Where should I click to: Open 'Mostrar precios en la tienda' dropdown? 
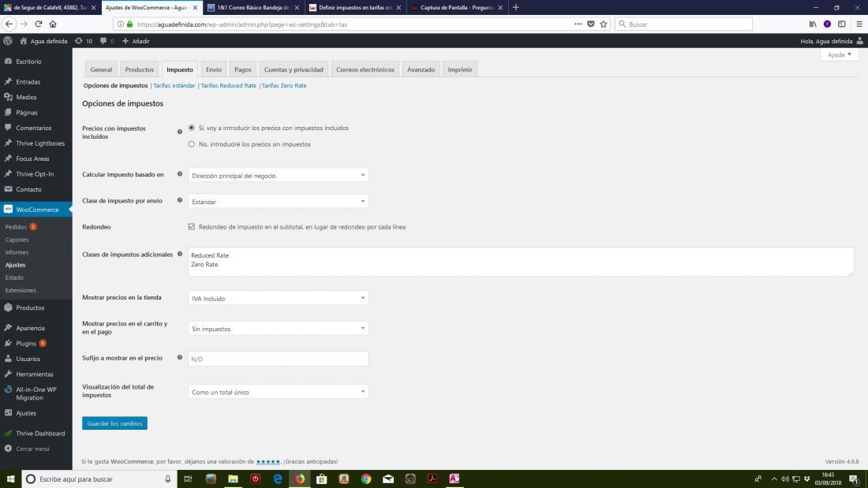[x=278, y=298]
